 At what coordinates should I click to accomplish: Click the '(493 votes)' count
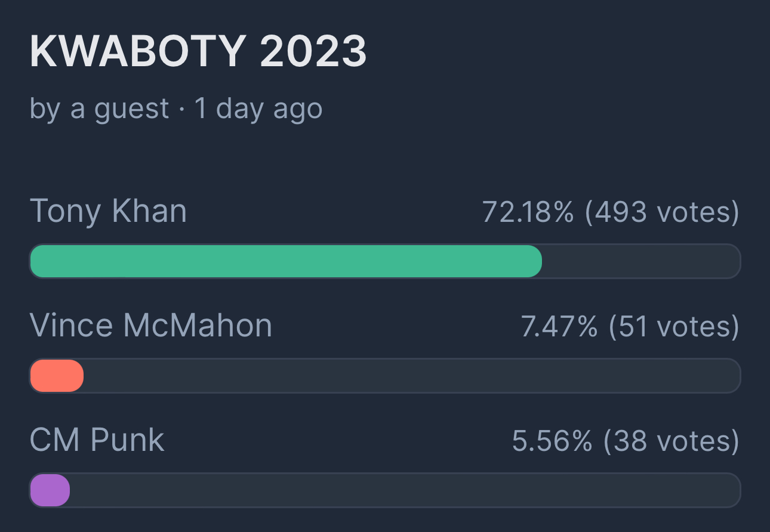[661, 212]
